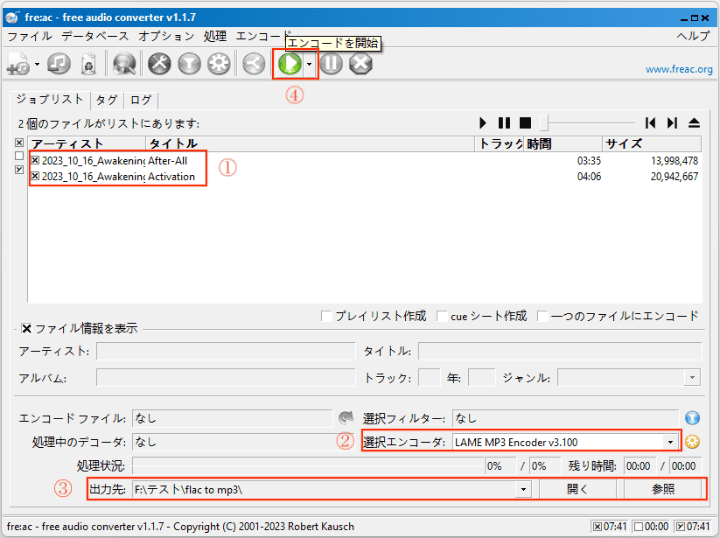Toggle ファイル情報を表示 checkbox

27,329
